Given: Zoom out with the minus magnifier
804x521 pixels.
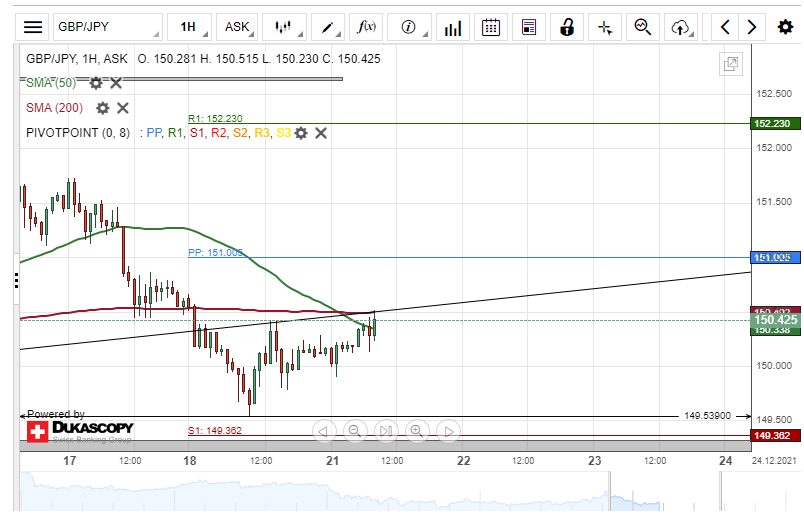Looking at the screenshot, I should pyautogui.click(x=355, y=432).
